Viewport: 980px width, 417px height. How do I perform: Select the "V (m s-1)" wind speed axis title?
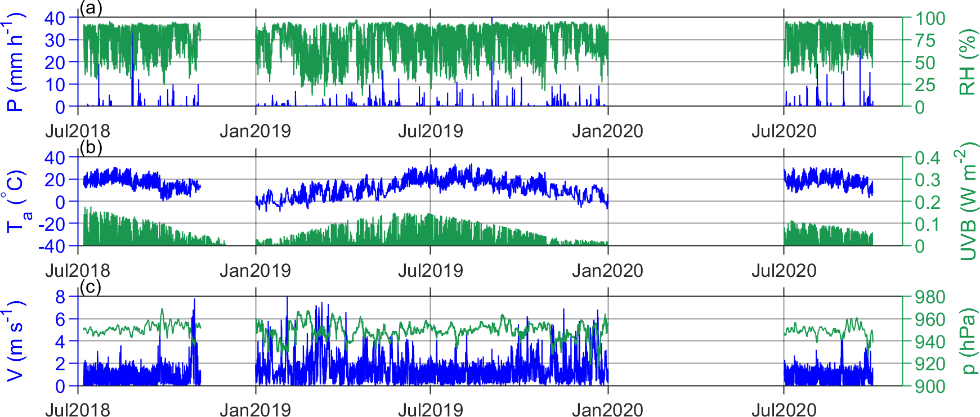(x=15, y=341)
